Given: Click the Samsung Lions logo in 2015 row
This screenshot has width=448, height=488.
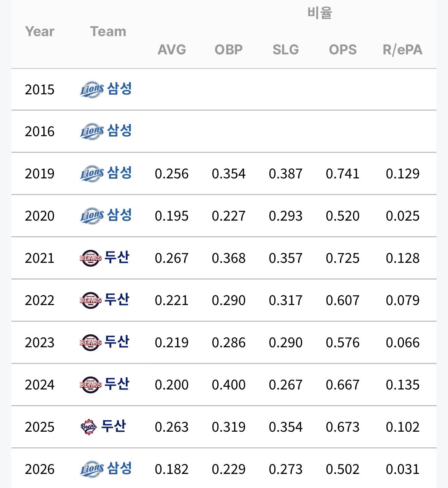Looking at the screenshot, I should click(92, 90).
